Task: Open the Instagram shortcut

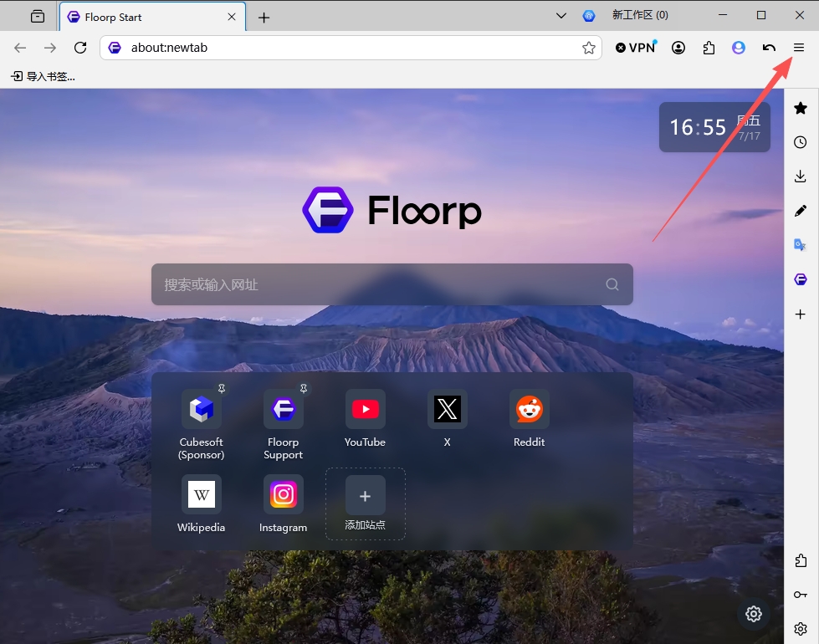Action: 283,504
